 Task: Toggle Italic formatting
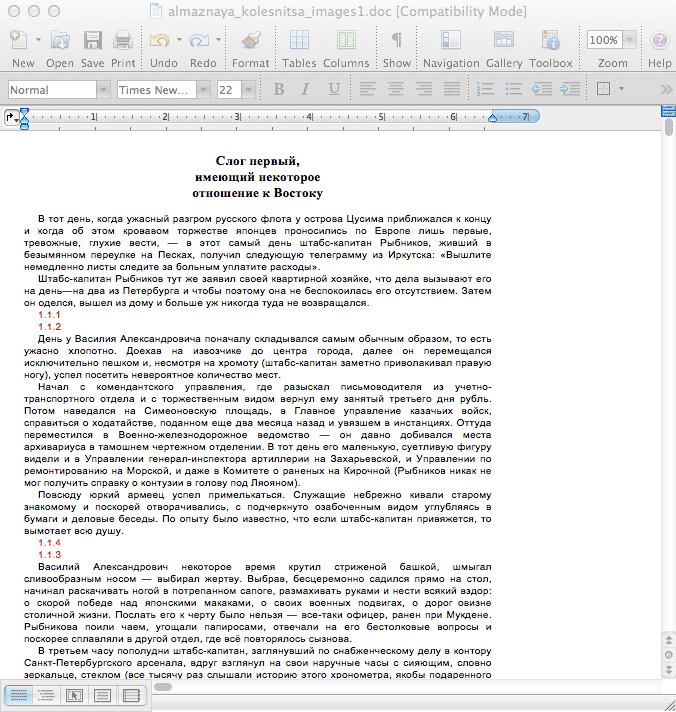(x=306, y=90)
